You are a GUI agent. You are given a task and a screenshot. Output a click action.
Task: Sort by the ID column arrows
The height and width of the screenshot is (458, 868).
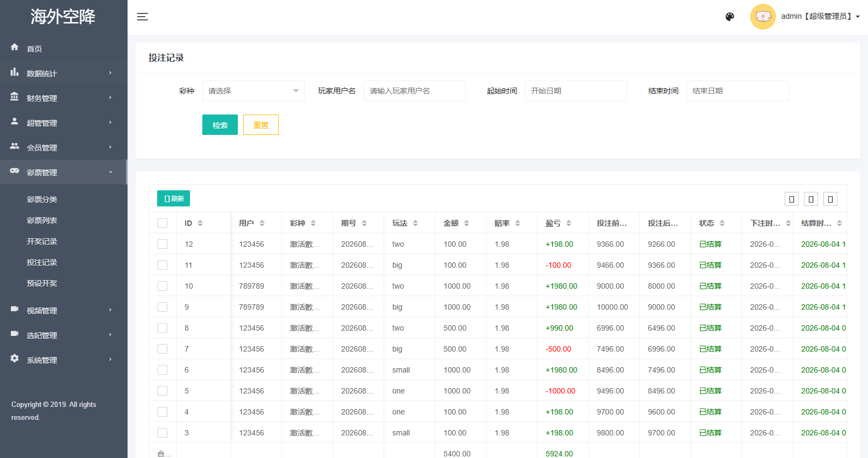pyautogui.click(x=200, y=223)
